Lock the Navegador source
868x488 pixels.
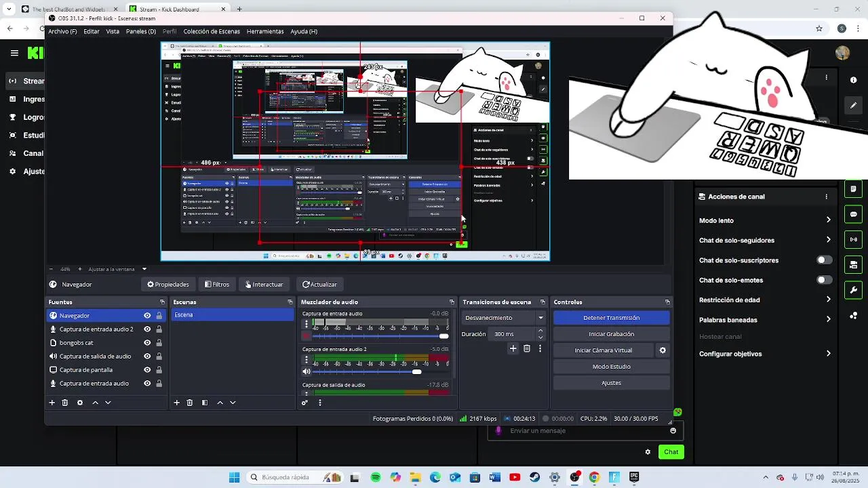[x=159, y=316]
